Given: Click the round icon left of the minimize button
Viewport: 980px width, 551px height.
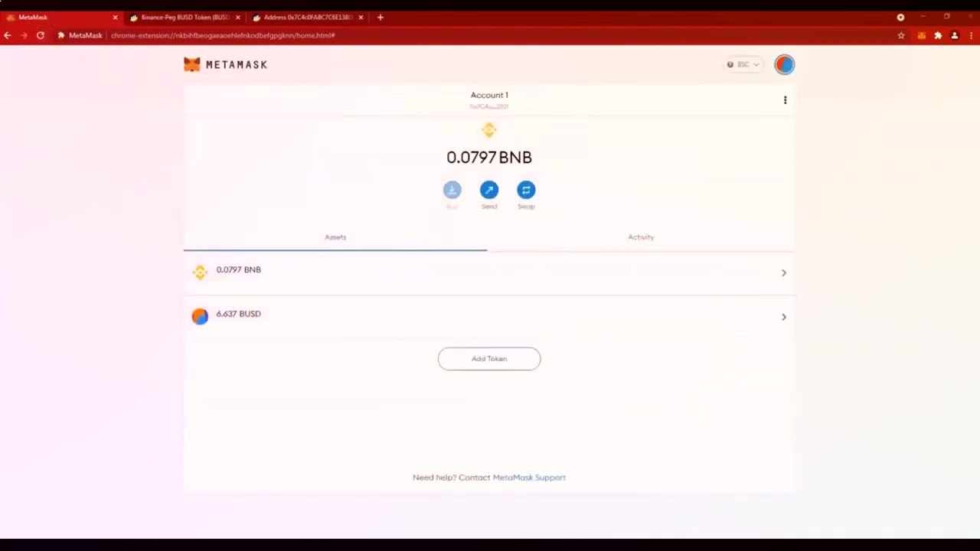Looking at the screenshot, I should tap(900, 17).
